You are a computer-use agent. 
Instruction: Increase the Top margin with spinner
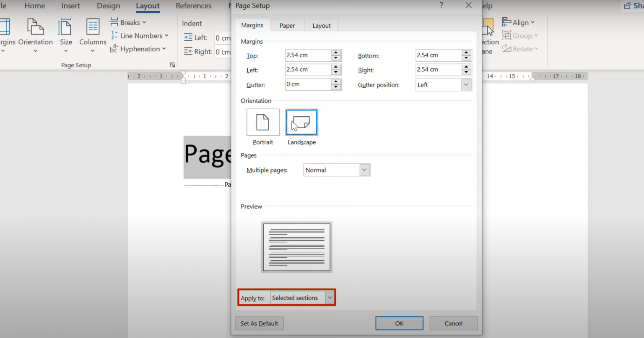(x=336, y=53)
